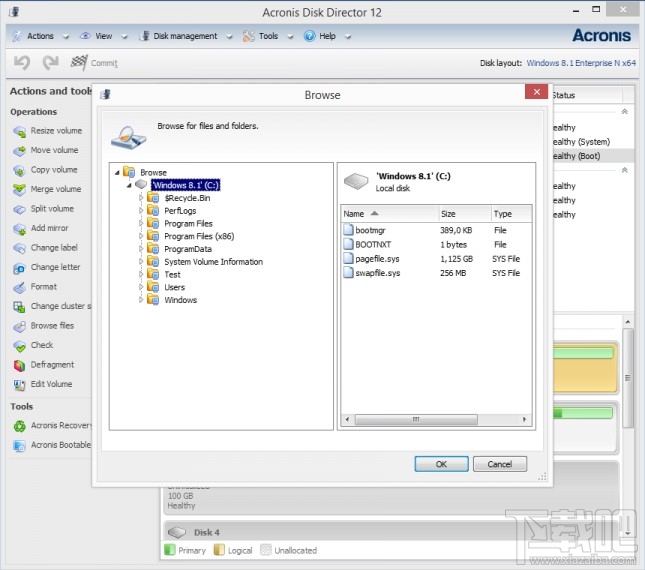
Task: Click the Merge volume icon
Action: pyautogui.click(x=19, y=189)
